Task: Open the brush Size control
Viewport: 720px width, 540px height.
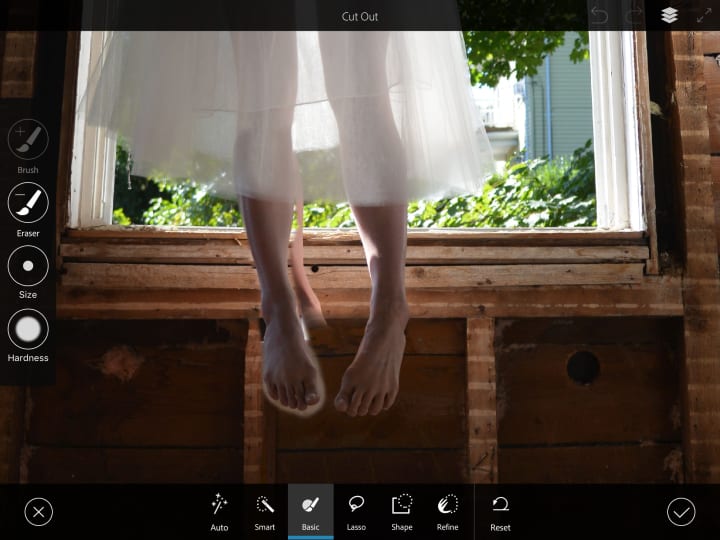Action: point(28,266)
